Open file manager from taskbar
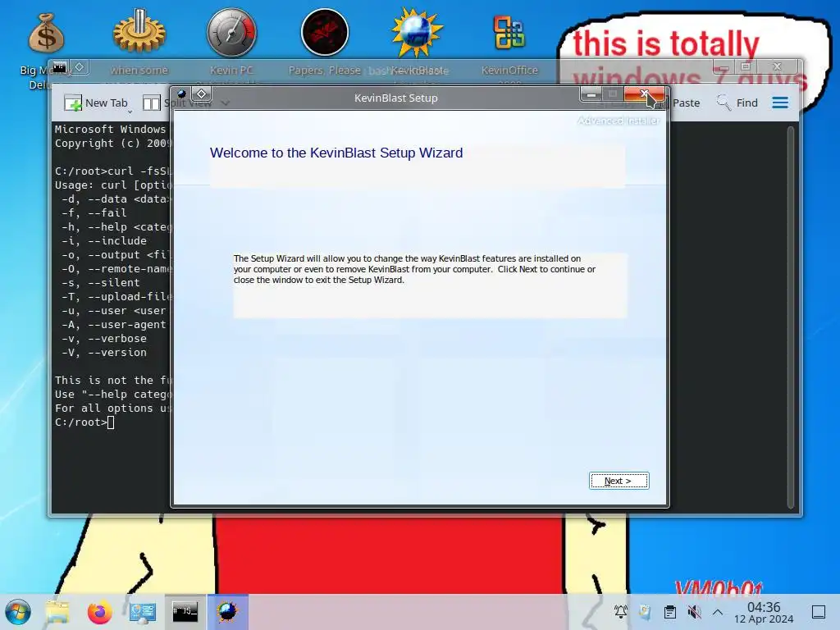Screen dimensions: 840x630 [x=57, y=612]
